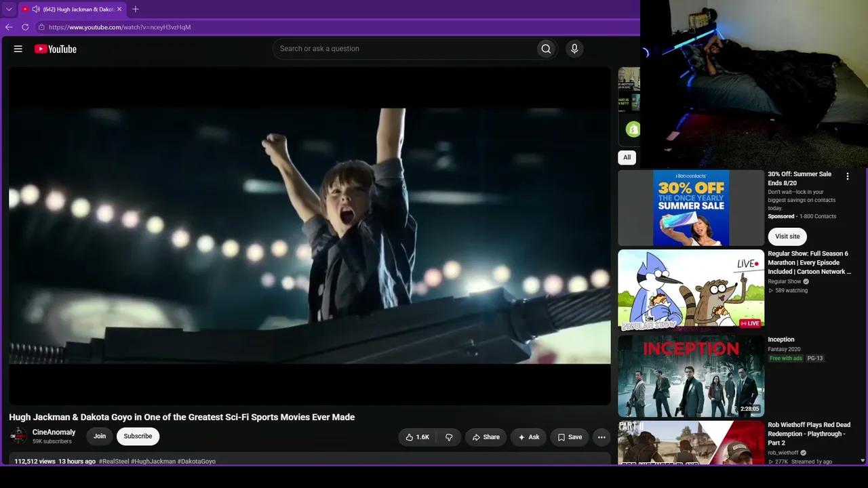Open the YouTube guide hamburger menu
The image size is (868, 488).
pos(18,49)
